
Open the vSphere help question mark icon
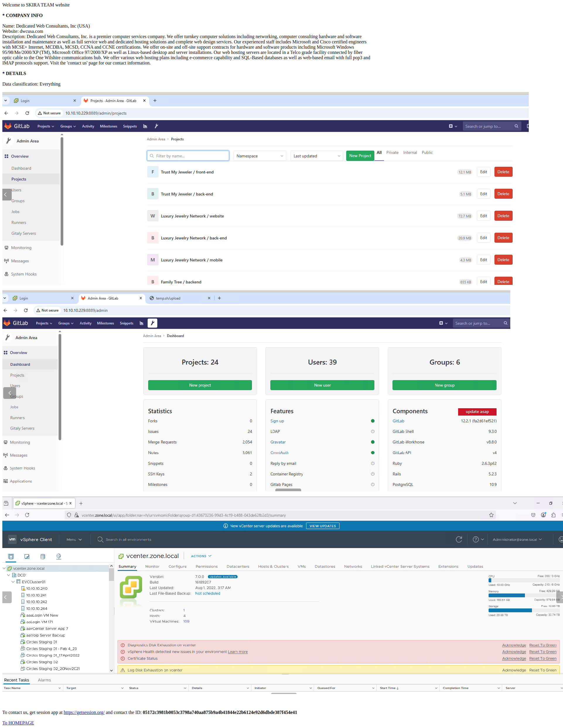point(476,539)
